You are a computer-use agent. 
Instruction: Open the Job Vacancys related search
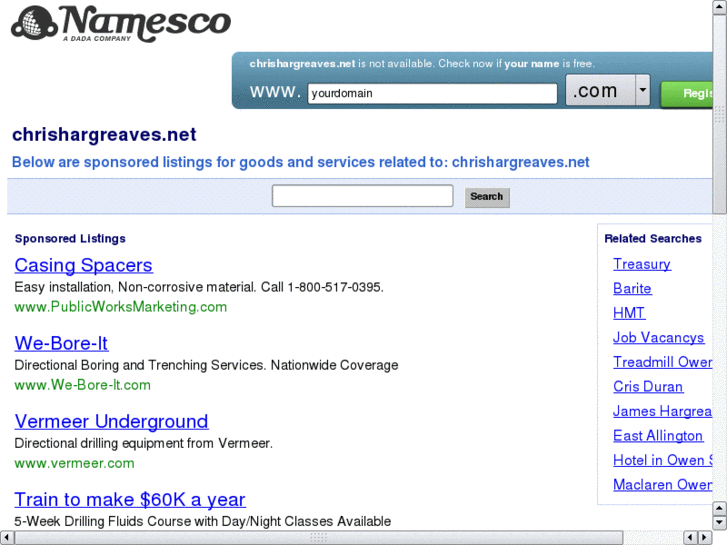click(658, 338)
